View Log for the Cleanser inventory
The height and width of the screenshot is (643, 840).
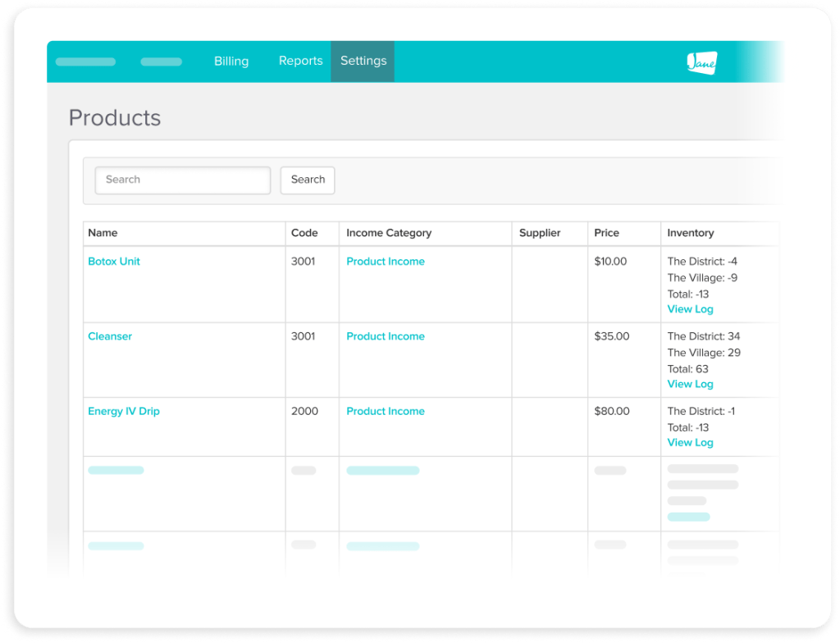690,384
